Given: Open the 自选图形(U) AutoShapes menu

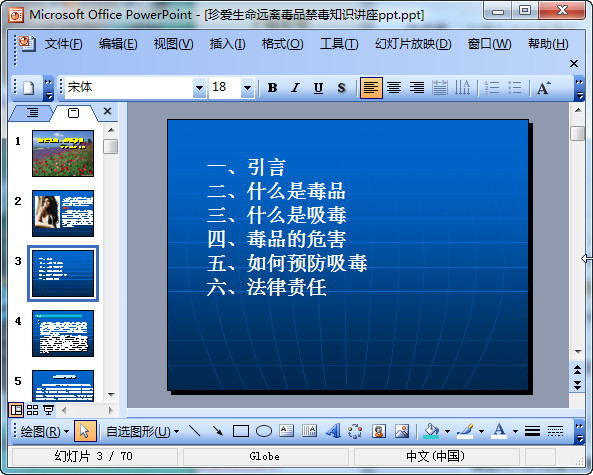Looking at the screenshot, I should coord(142,431).
